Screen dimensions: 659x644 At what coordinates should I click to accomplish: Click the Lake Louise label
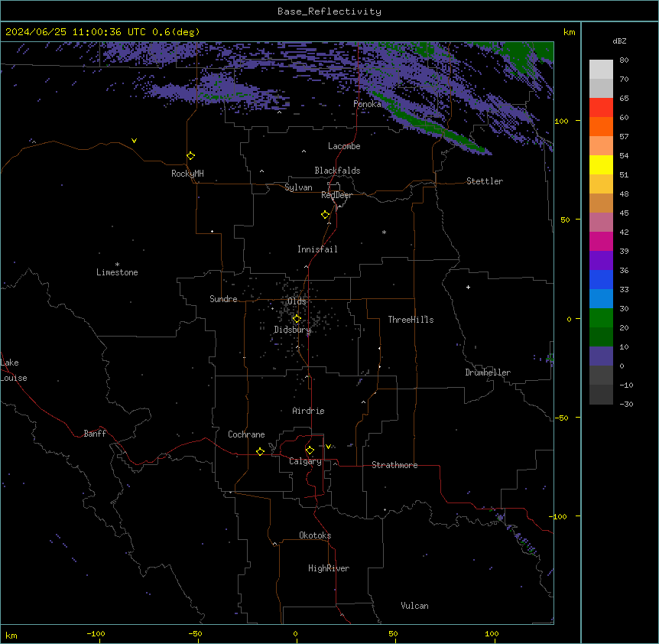[x=14, y=370]
